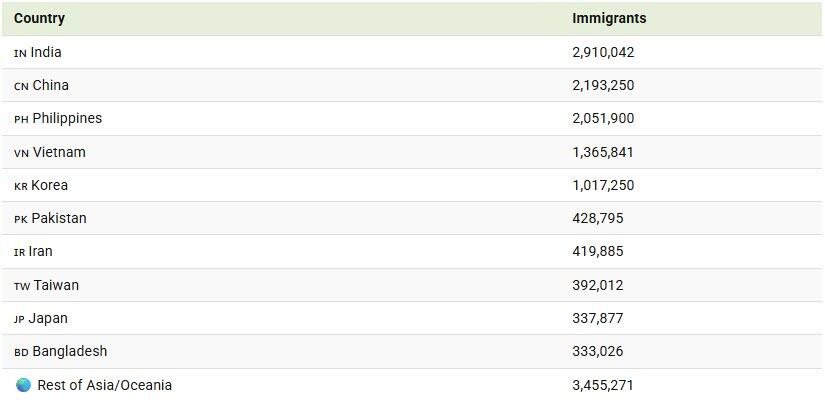Click the Japan country name
The image size is (825, 405).
click(x=48, y=318)
